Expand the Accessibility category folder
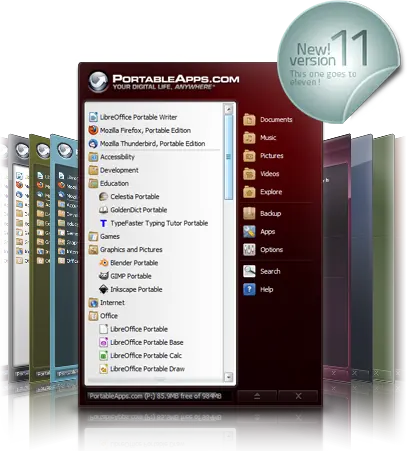Viewport: 407px width, 452px height. coord(93,157)
